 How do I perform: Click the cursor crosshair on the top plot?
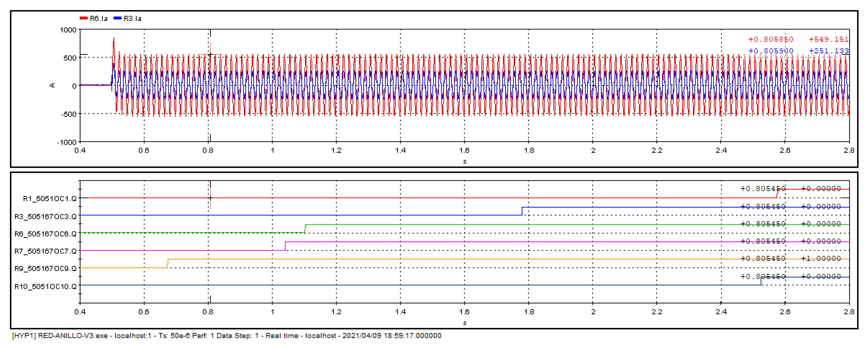(x=210, y=55)
